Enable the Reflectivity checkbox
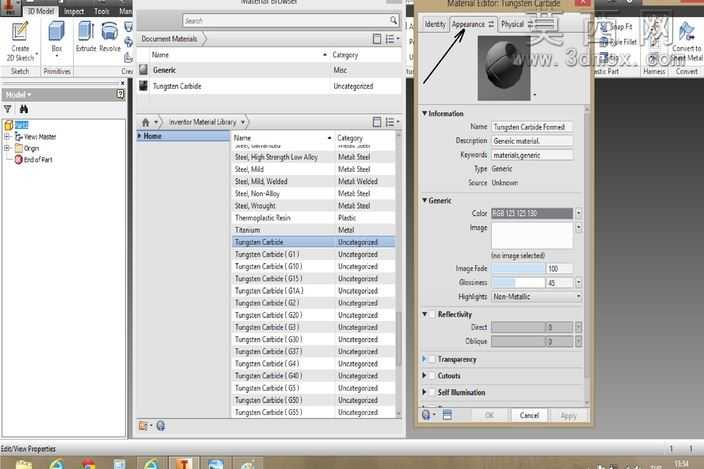The image size is (704, 469). pyautogui.click(x=432, y=314)
